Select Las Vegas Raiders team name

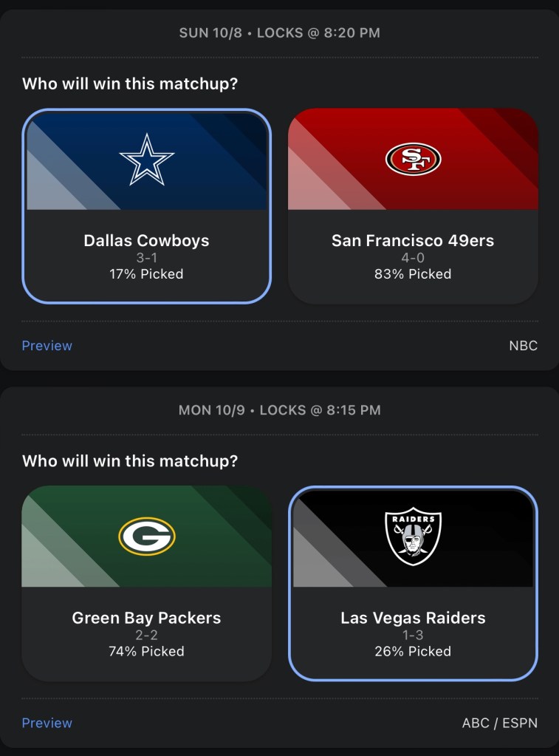tap(413, 618)
